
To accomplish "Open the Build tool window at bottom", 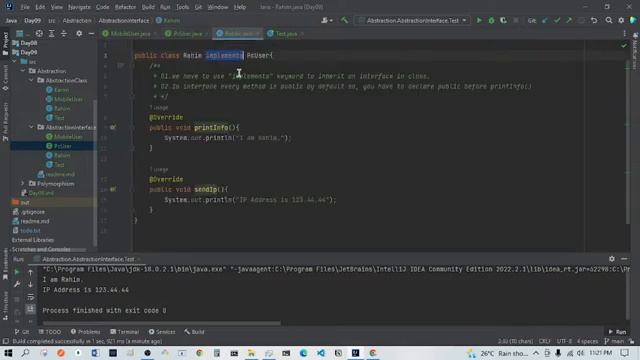I will point(194,332).
